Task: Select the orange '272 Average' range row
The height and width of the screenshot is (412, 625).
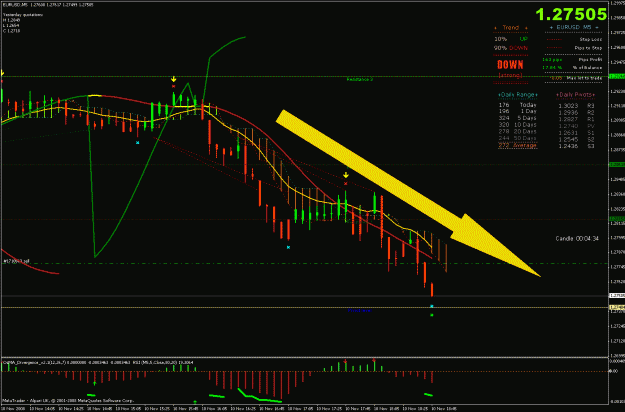Action: tap(517, 145)
